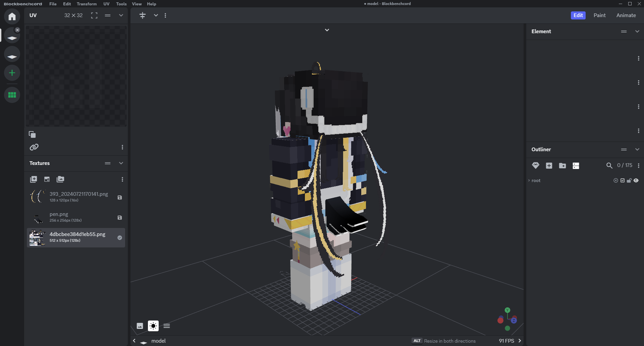
Task: Click the Outliner search magnifier icon
Action: pos(609,166)
